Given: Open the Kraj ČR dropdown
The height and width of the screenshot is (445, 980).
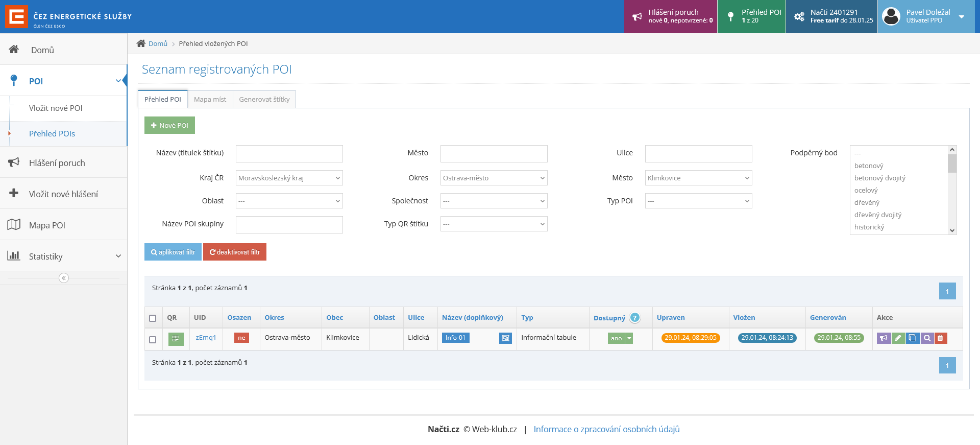Looking at the screenshot, I should (289, 178).
